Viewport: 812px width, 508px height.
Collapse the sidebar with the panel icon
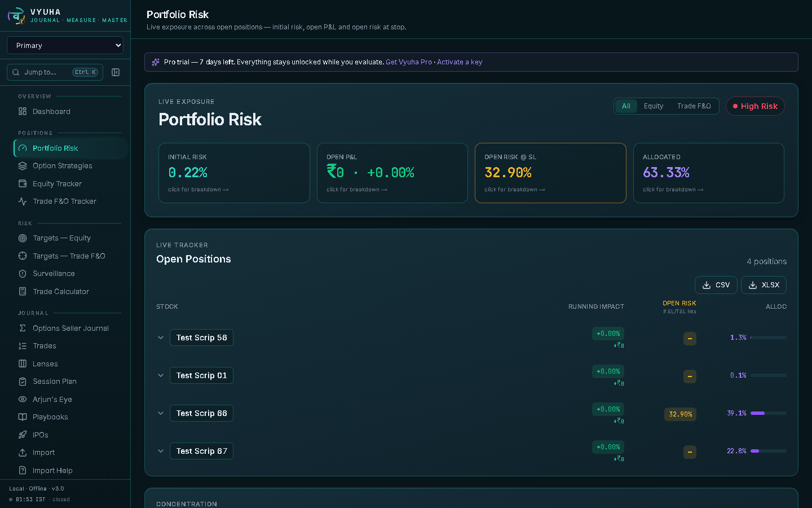(116, 72)
